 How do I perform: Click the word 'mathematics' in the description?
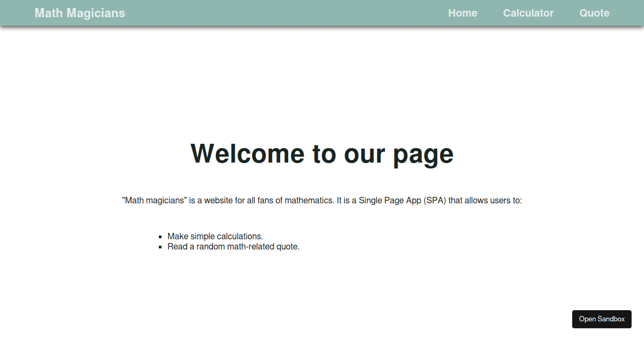pos(309,201)
